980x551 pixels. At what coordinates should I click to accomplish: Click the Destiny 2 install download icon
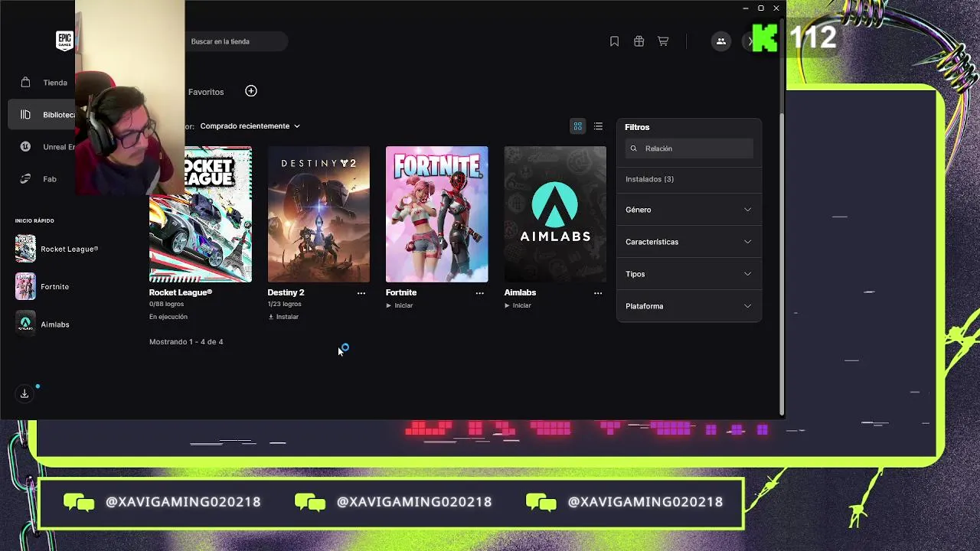coord(271,317)
